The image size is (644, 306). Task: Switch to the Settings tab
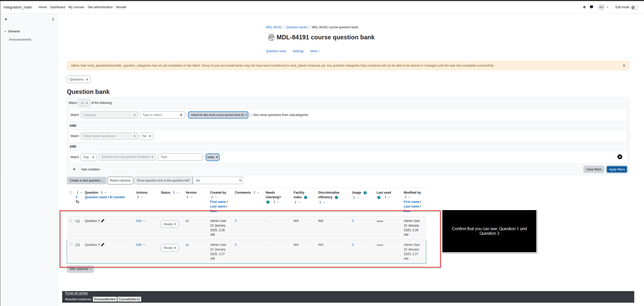pyautogui.click(x=298, y=51)
